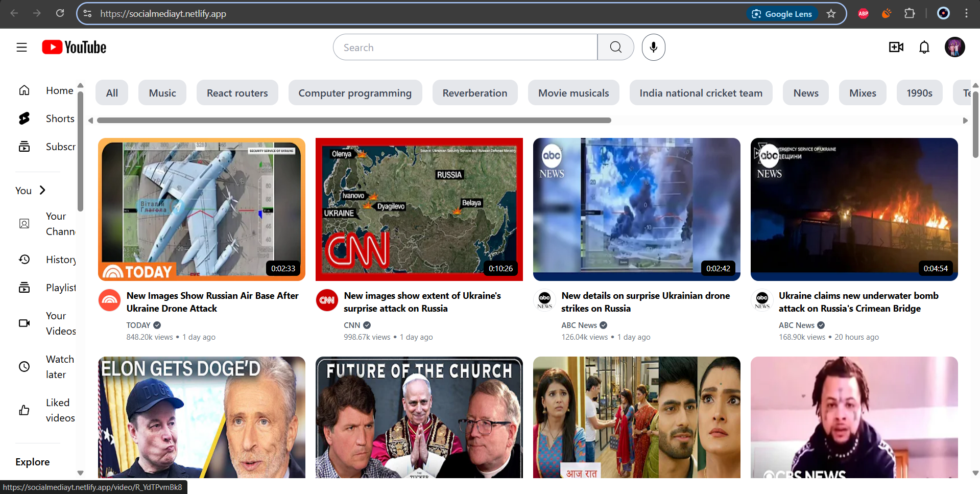980x494 pixels.
Task: Expand the You section chevron
Action: (x=42, y=191)
